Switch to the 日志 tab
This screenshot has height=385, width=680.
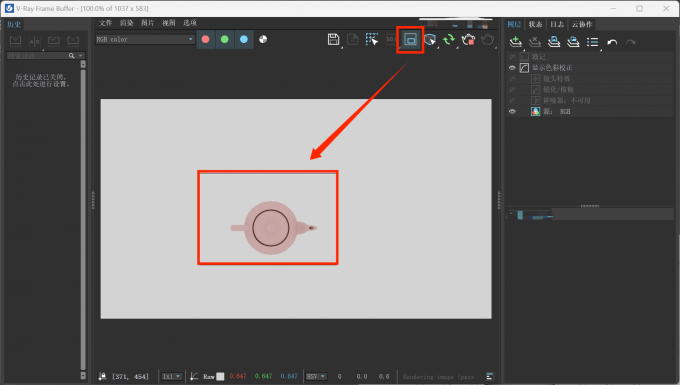click(x=557, y=24)
